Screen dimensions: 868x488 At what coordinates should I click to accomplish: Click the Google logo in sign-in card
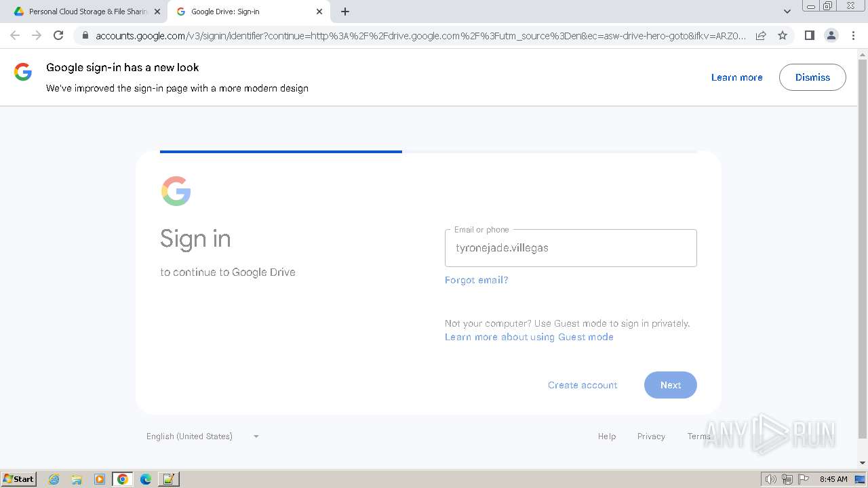point(176,191)
